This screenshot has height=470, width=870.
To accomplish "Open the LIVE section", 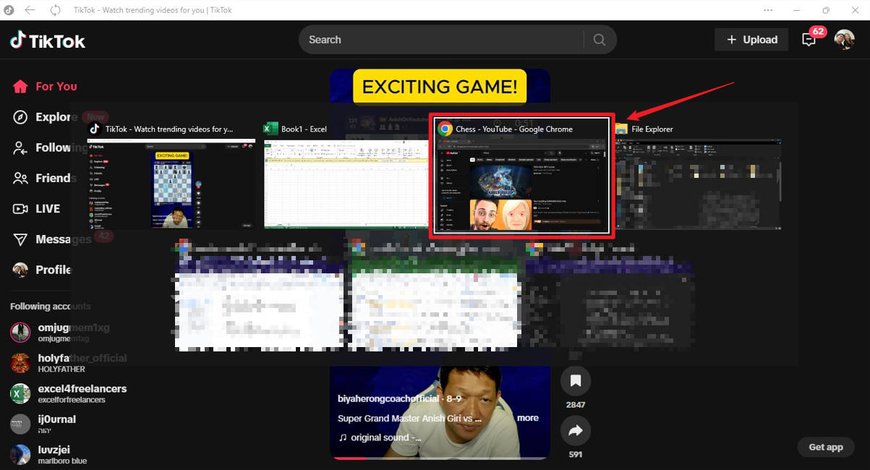I will coord(37,209).
